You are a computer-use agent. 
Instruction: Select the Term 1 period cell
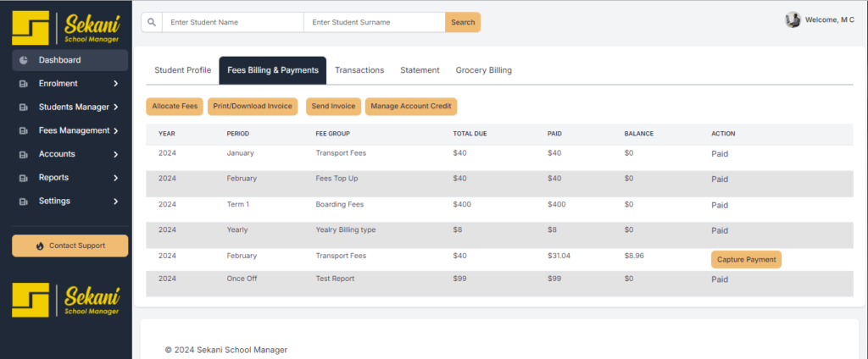(238, 205)
